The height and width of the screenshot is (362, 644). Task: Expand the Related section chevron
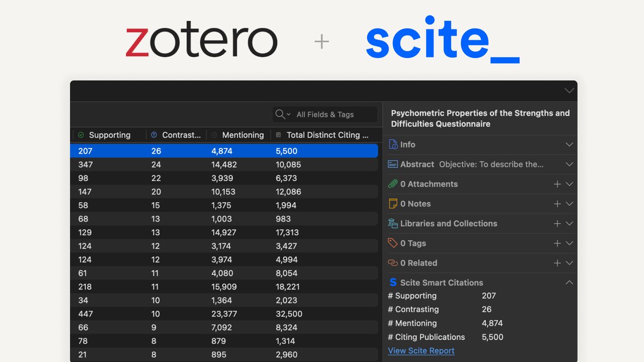pos(569,263)
